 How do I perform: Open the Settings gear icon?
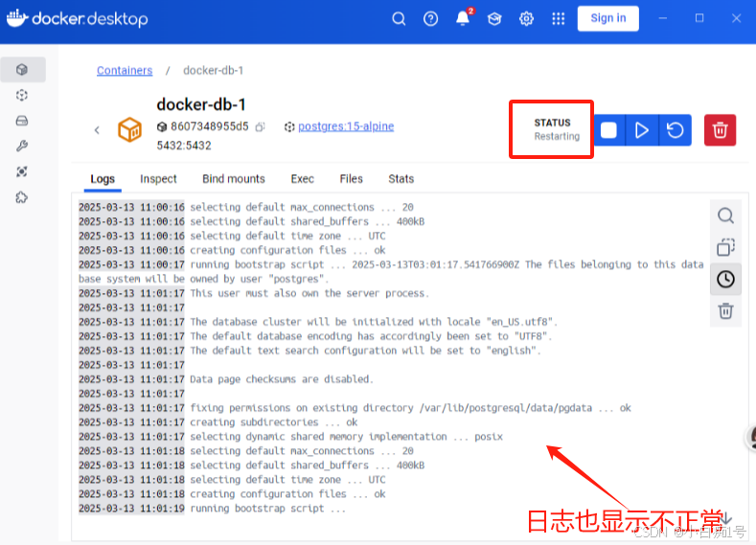click(x=526, y=19)
